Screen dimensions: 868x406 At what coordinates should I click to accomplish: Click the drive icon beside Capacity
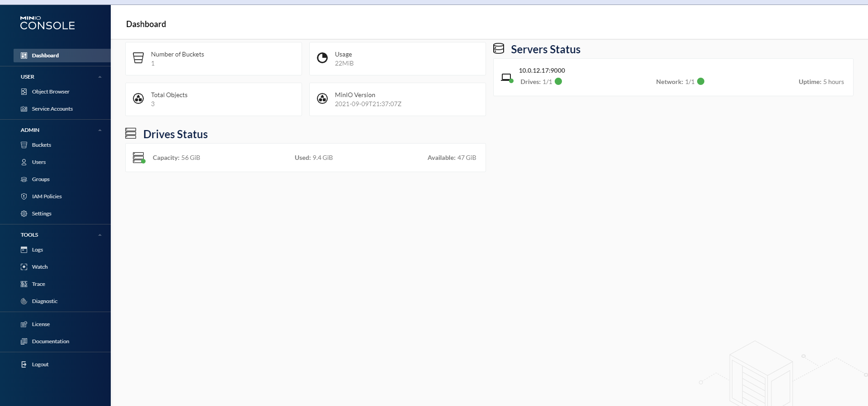(139, 158)
